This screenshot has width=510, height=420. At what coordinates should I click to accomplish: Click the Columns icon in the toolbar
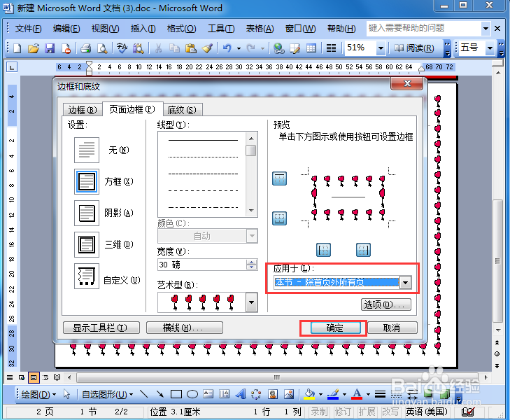(x=331, y=48)
